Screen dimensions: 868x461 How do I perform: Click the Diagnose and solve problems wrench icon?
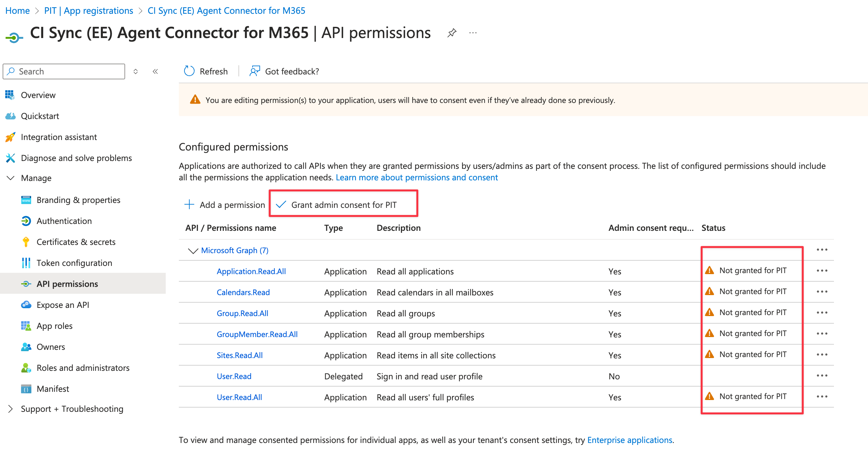10,158
